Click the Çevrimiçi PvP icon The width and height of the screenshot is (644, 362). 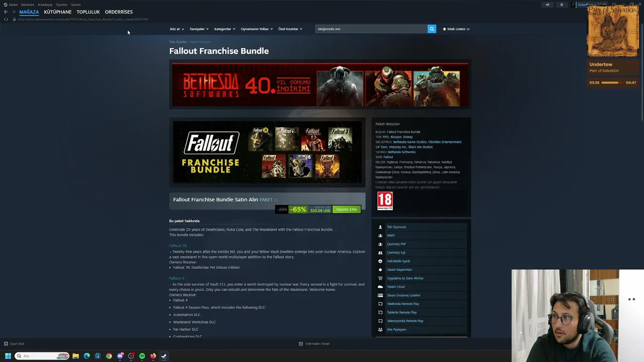[x=380, y=244]
